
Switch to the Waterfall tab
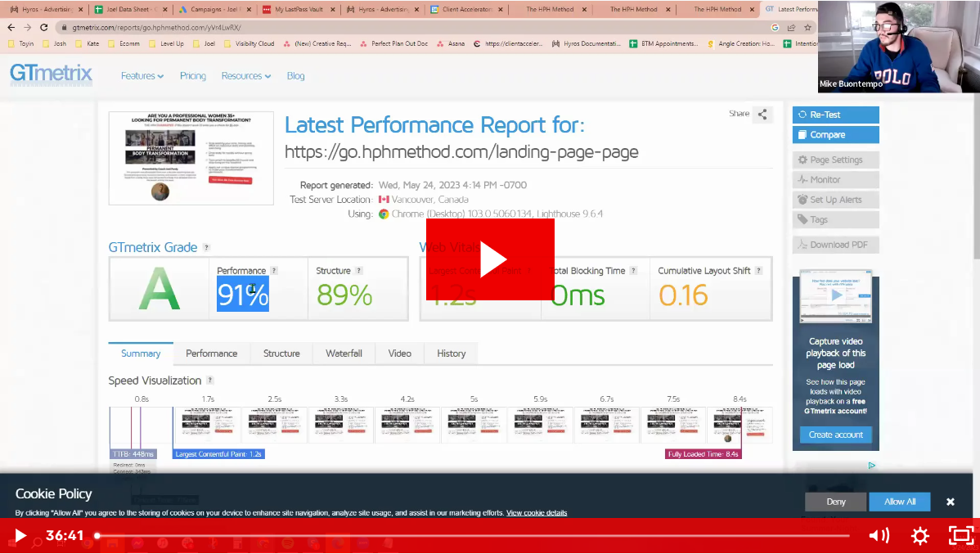pos(344,354)
